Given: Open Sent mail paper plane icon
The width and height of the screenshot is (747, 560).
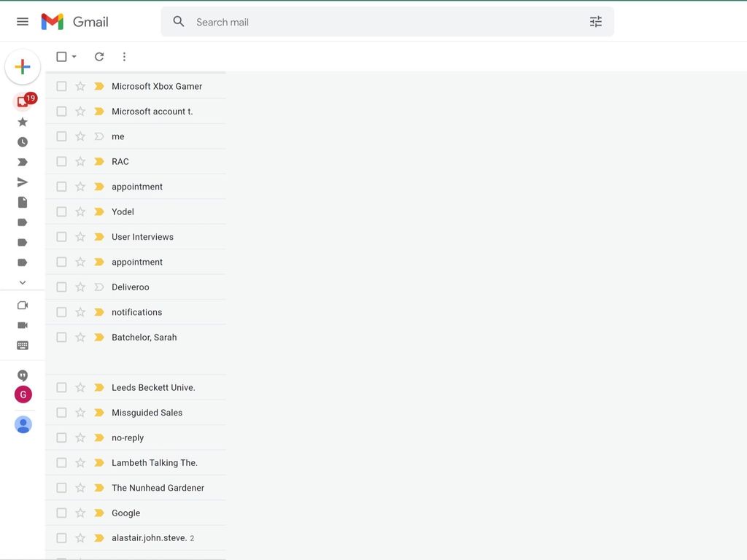Looking at the screenshot, I should point(23,182).
